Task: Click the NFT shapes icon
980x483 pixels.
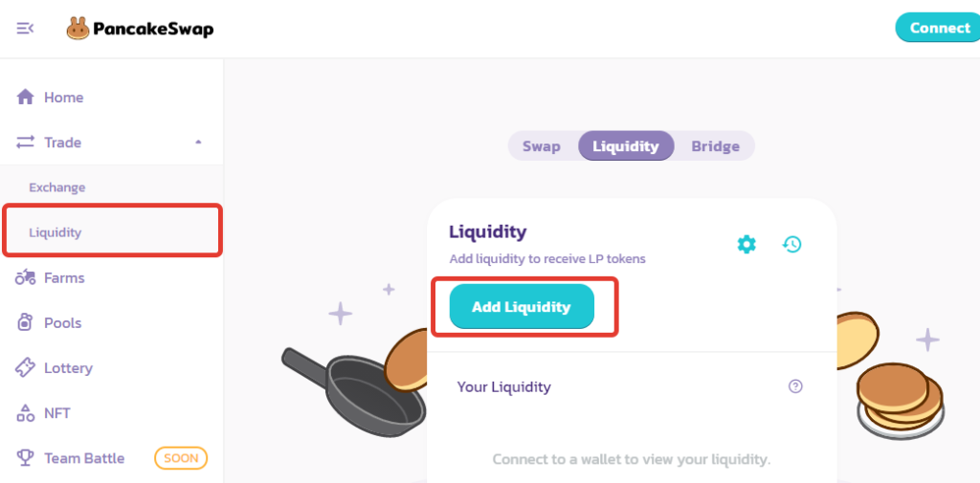Action: 26,413
